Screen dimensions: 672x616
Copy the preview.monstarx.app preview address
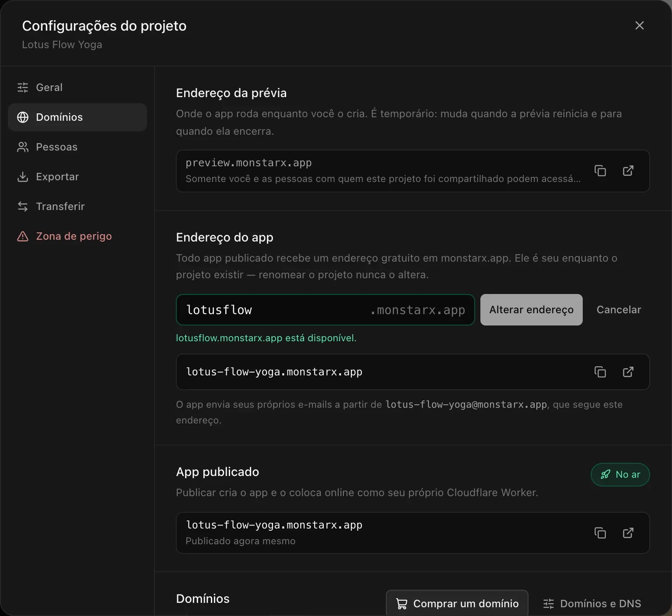(600, 171)
